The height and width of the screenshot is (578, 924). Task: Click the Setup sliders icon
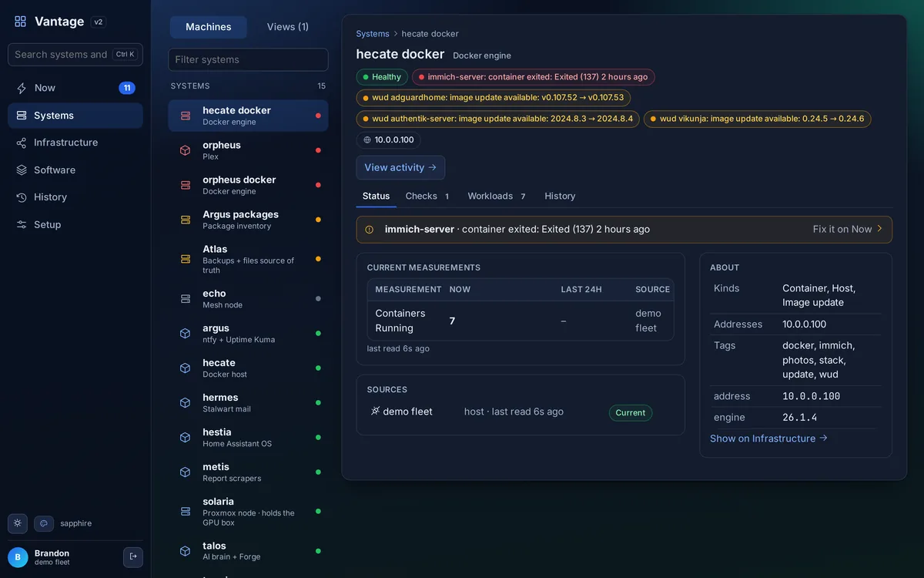[x=22, y=225]
